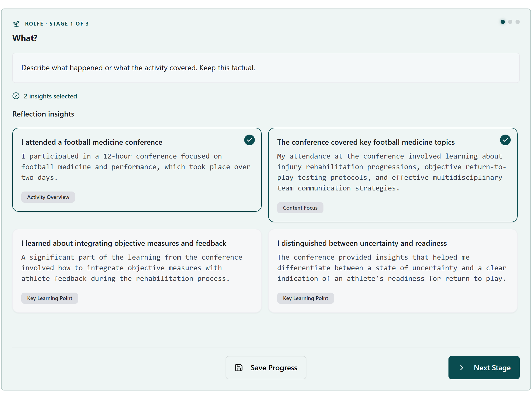Click the 'What?' stage heading
The width and height of the screenshot is (532, 399).
[x=25, y=38]
